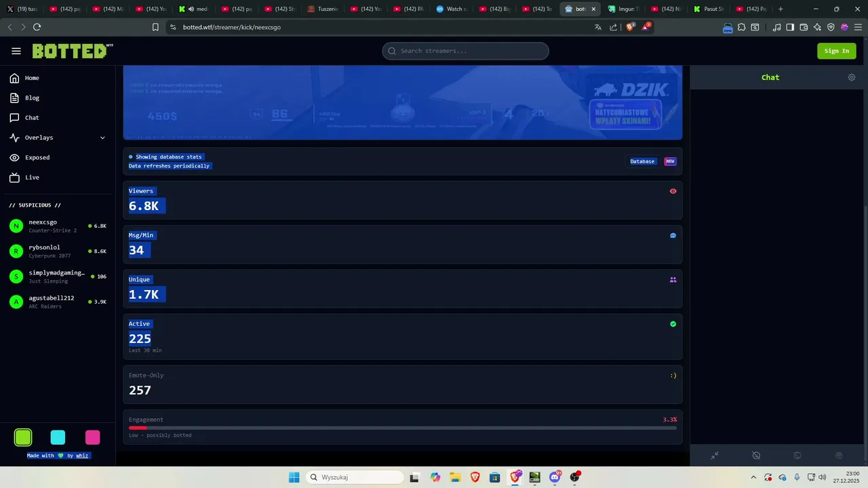
Task: Click Sign In button
Action: point(836,51)
